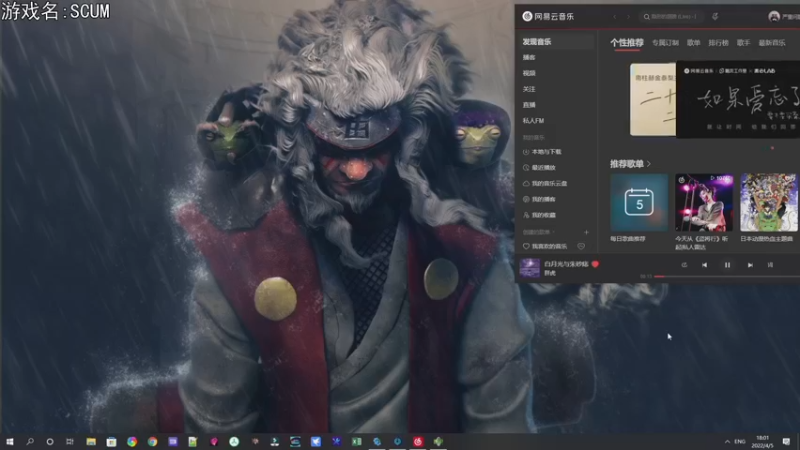Go forward with the navigation arrow
The image size is (800, 450).
[628, 17]
